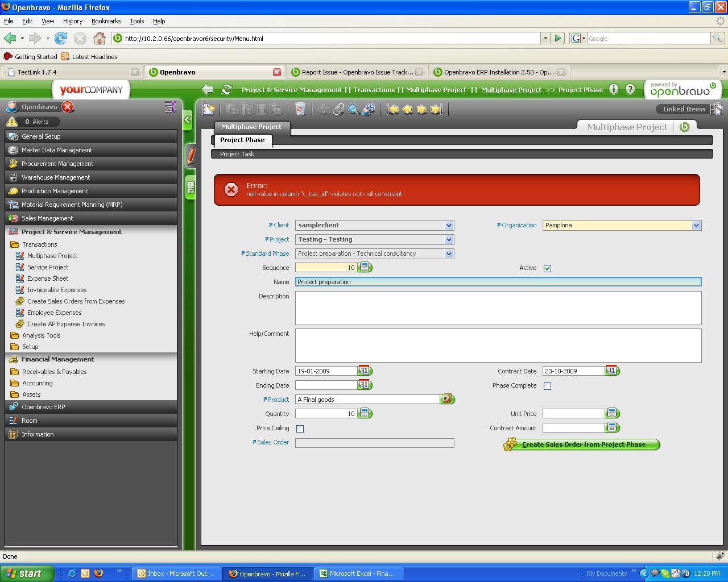728x582 pixels.
Task: Expand the Project dropdown list
Action: 449,240
